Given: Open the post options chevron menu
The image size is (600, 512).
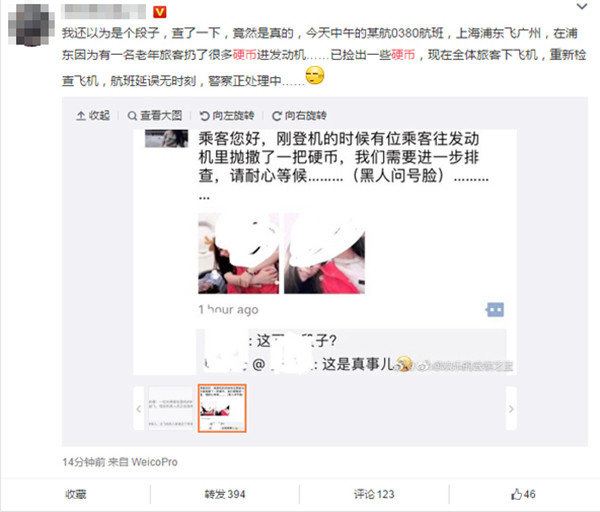Looking at the screenshot, I should point(582,7).
